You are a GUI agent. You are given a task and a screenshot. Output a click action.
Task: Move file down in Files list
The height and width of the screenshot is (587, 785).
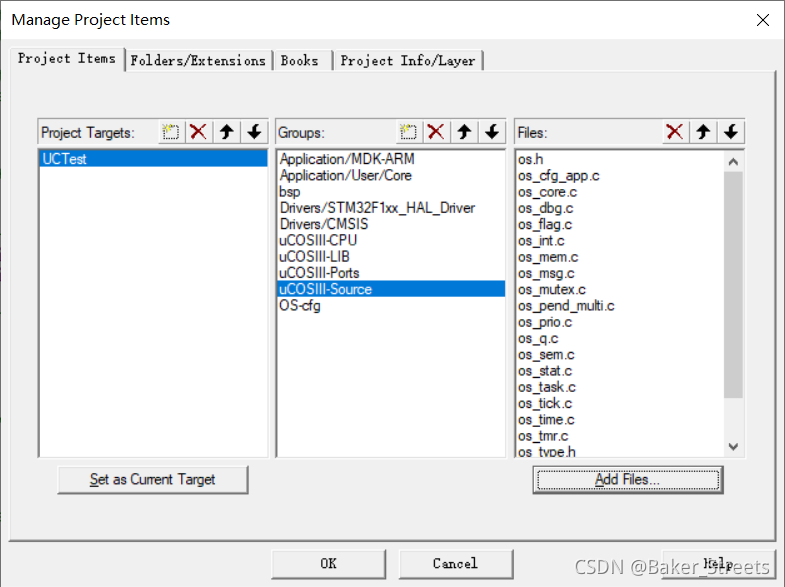731,132
